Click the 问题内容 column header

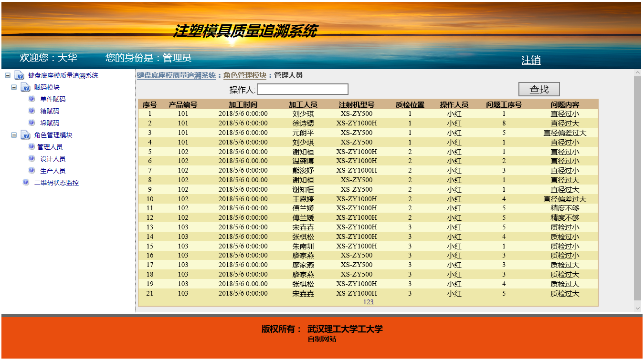[x=565, y=104]
